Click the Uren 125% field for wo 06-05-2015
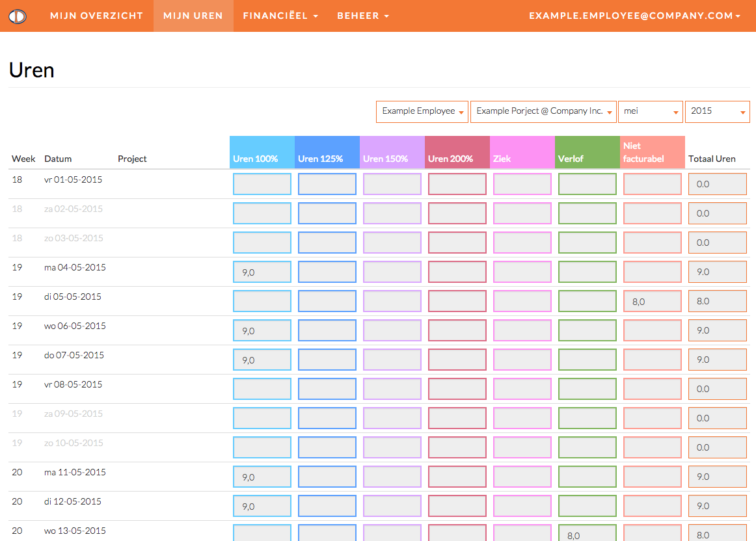 tap(327, 330)
